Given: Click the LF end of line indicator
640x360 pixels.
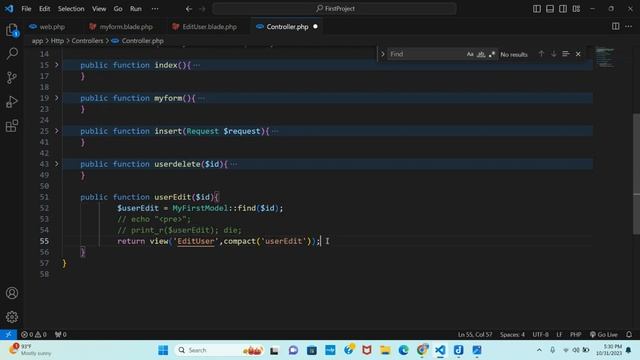Looking at the screenshot, I should (559, 334).
